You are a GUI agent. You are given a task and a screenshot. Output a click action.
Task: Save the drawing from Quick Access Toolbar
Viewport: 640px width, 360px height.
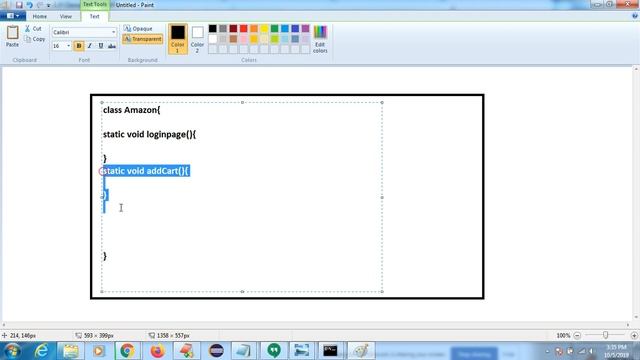click(x=19, y=5)
